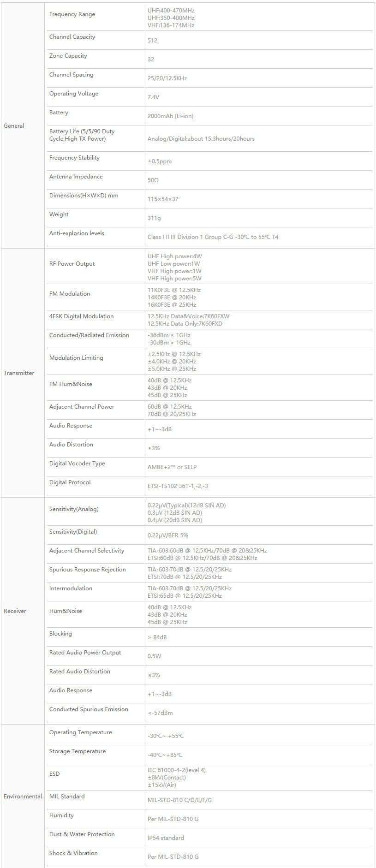Select the 4FSK Digital Modulation label

coord(81,316)
